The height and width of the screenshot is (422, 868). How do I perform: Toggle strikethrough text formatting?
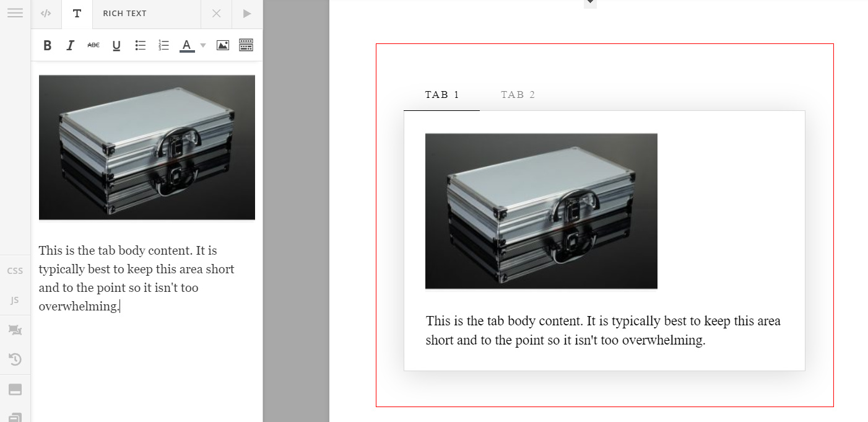pos(93,45)
